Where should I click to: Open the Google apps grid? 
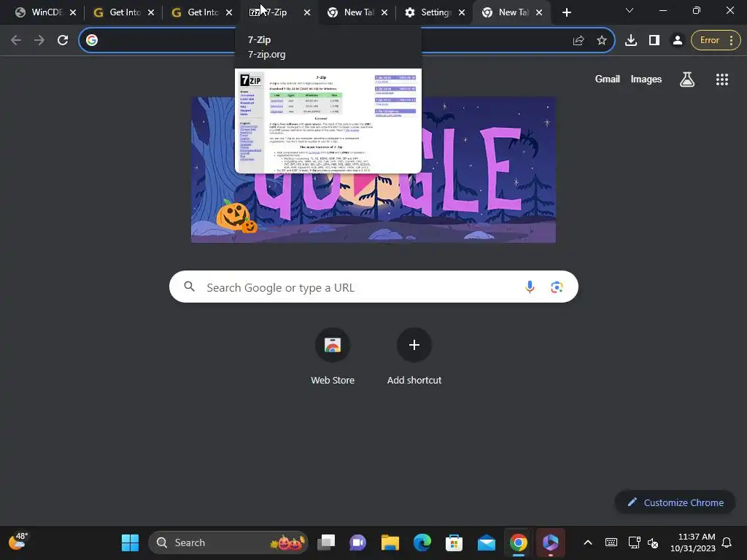pyautogui.click(x=721, y=79)
